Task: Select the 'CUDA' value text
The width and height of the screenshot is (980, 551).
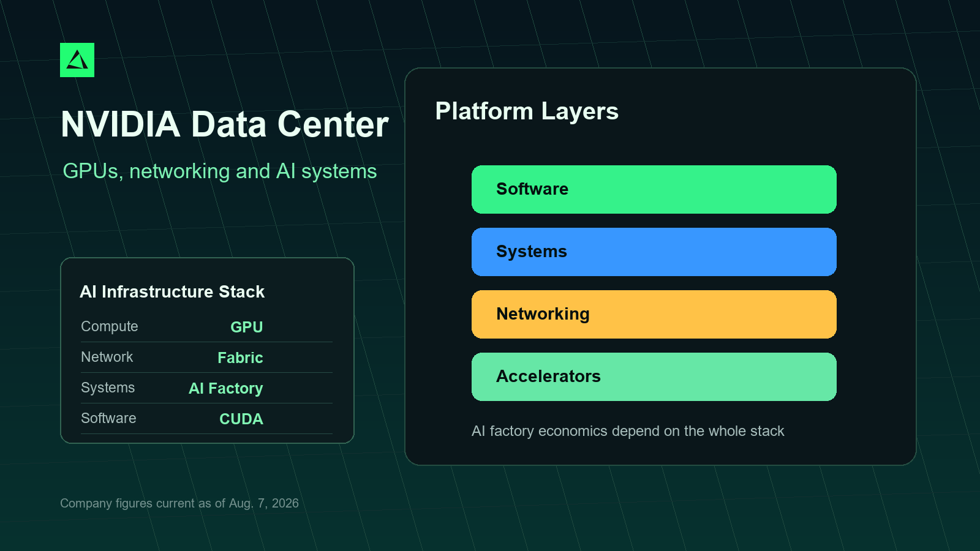Action: pos(241,419)
